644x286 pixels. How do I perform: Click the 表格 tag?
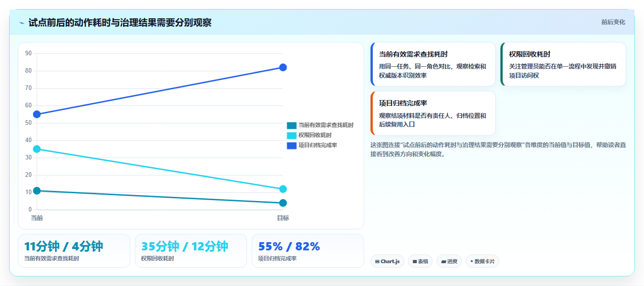pos(420,261)
